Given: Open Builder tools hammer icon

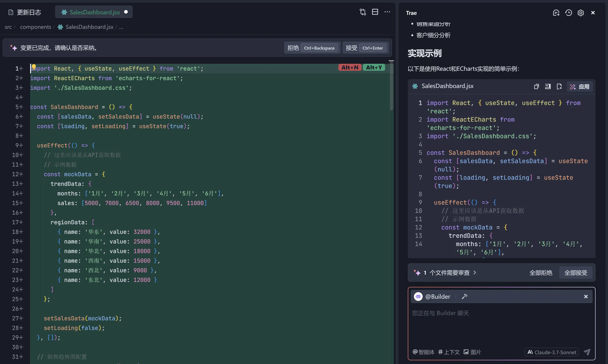Looking at the screenshot, I should [465, 297].
